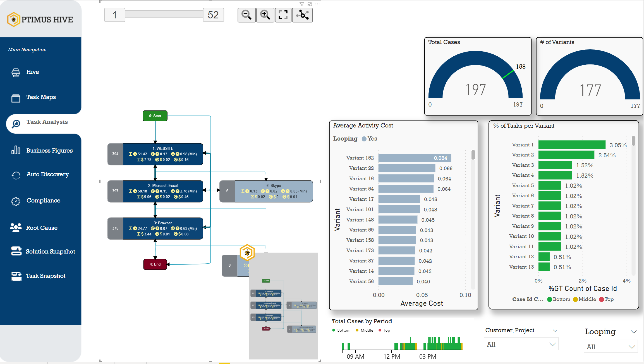Screen dimensions: 644x364
Task: Click the variant range slider track
Action: point(164,15)
